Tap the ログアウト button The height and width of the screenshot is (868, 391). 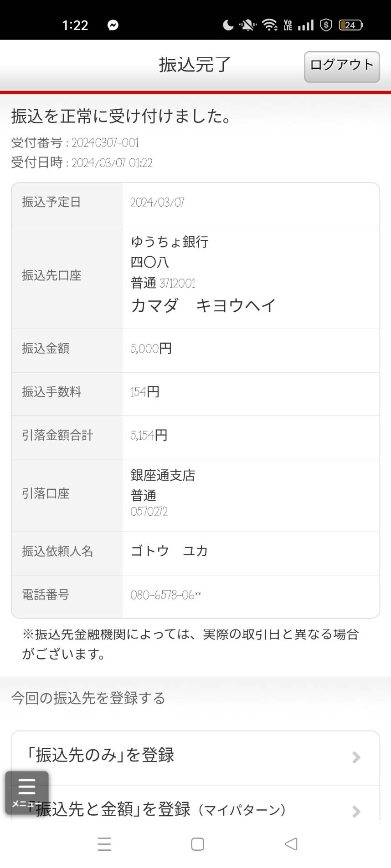click(x=342, y=66)
